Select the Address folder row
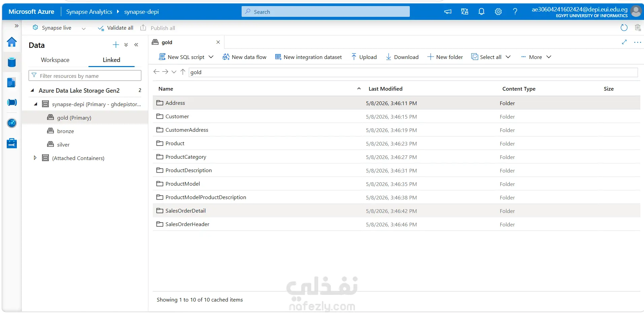The height and width of the screenshot is (313, 644). click(396, 103)
